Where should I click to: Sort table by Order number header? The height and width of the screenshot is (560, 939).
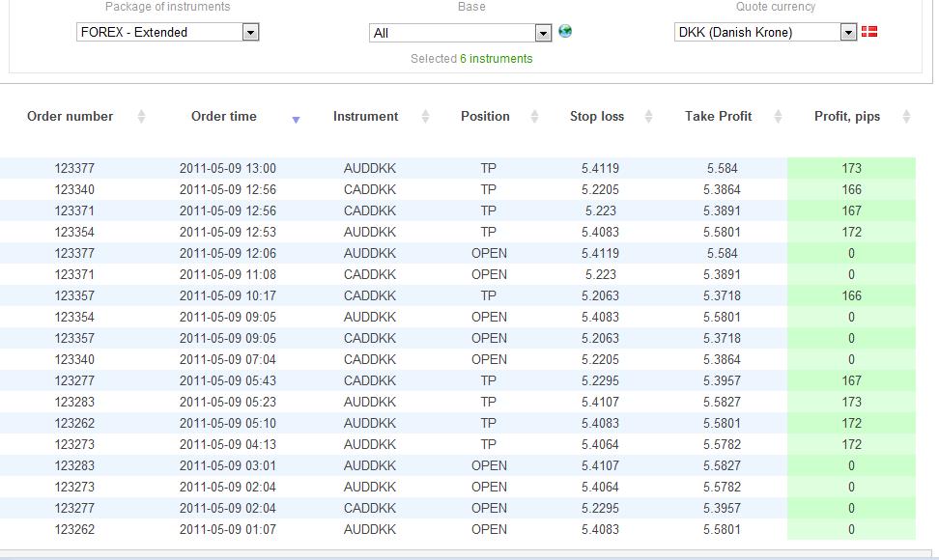[71, 116]
